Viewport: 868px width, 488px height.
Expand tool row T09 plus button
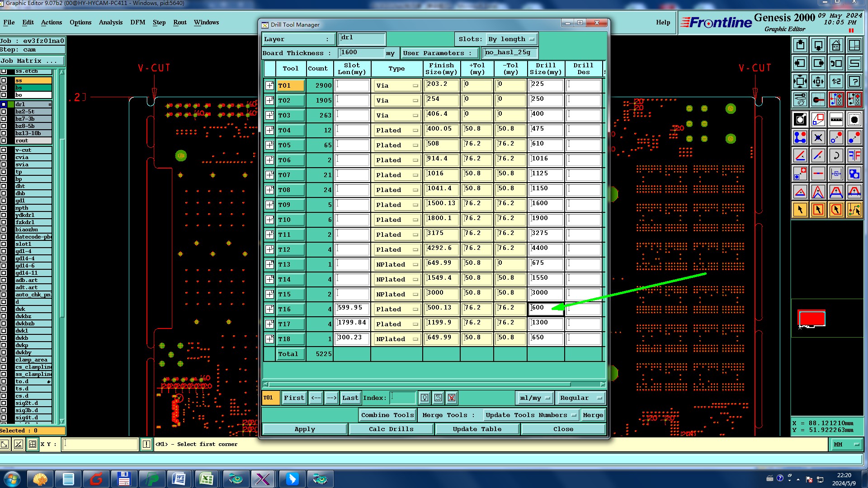pos(269,205)
